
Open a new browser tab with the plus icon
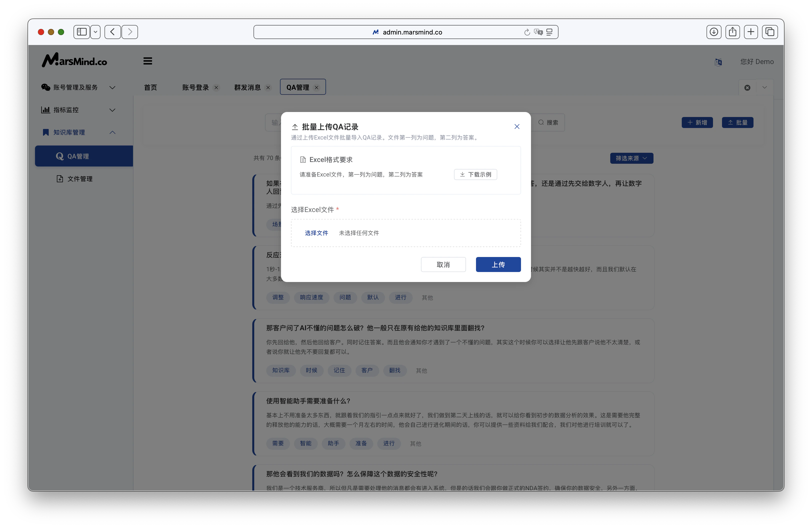[751, 32]
